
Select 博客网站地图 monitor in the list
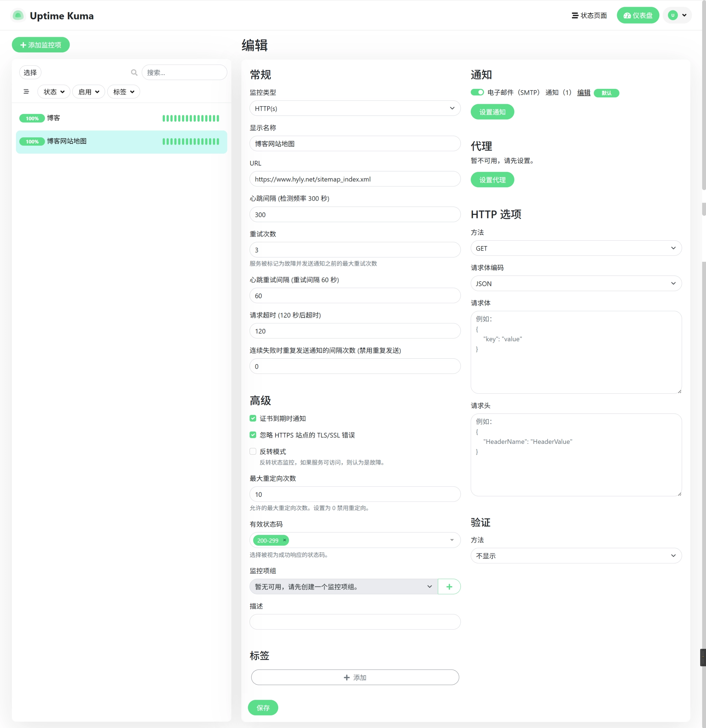coord(121,142)
